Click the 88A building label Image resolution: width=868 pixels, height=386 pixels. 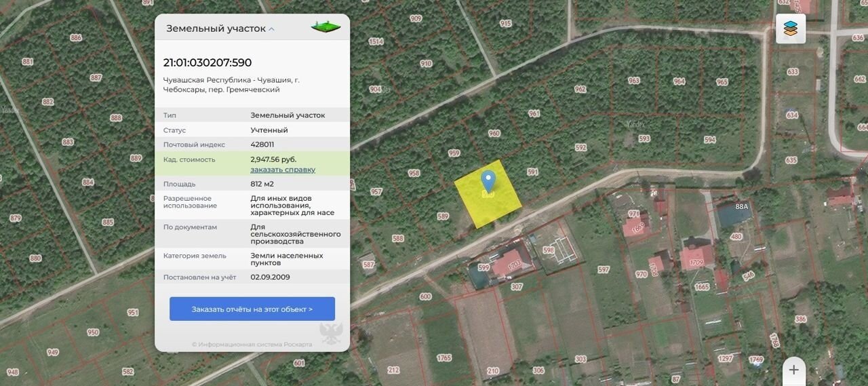[x=741, y=206]
